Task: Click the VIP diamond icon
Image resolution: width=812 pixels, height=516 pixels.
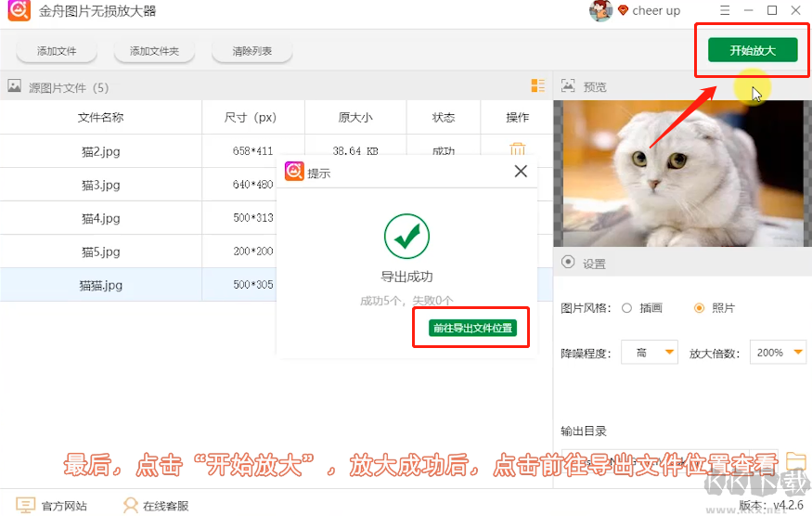Action: [x=623, y=10]
